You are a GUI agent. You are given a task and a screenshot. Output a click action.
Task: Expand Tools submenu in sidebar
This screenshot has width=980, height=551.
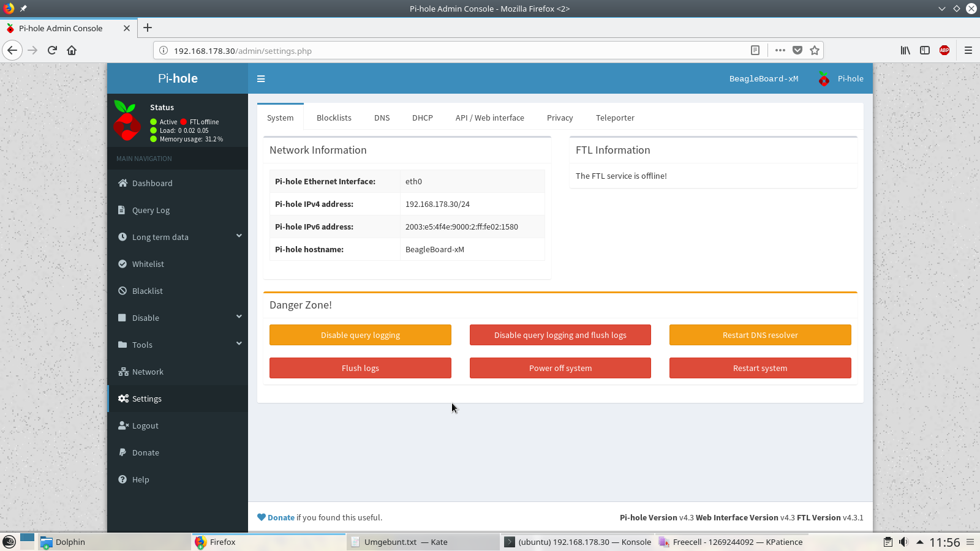178,345
